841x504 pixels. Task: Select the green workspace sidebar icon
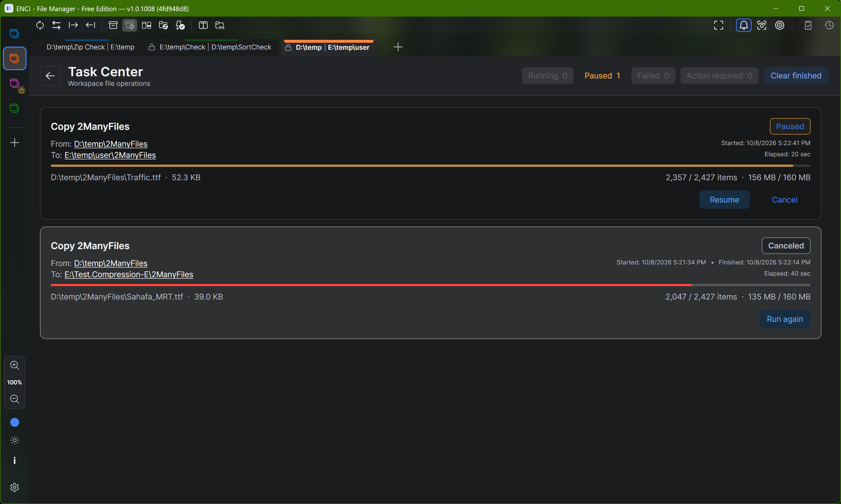[14, 108]
